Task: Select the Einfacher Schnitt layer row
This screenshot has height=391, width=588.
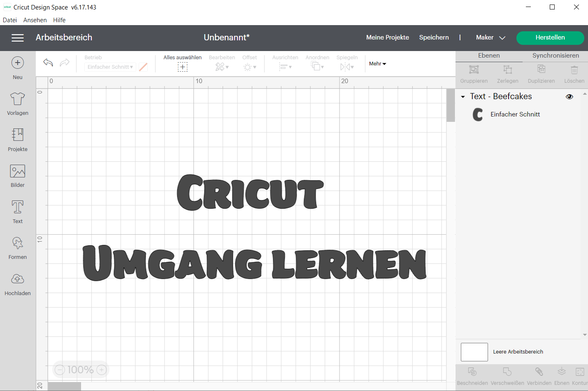Action: 518,114
